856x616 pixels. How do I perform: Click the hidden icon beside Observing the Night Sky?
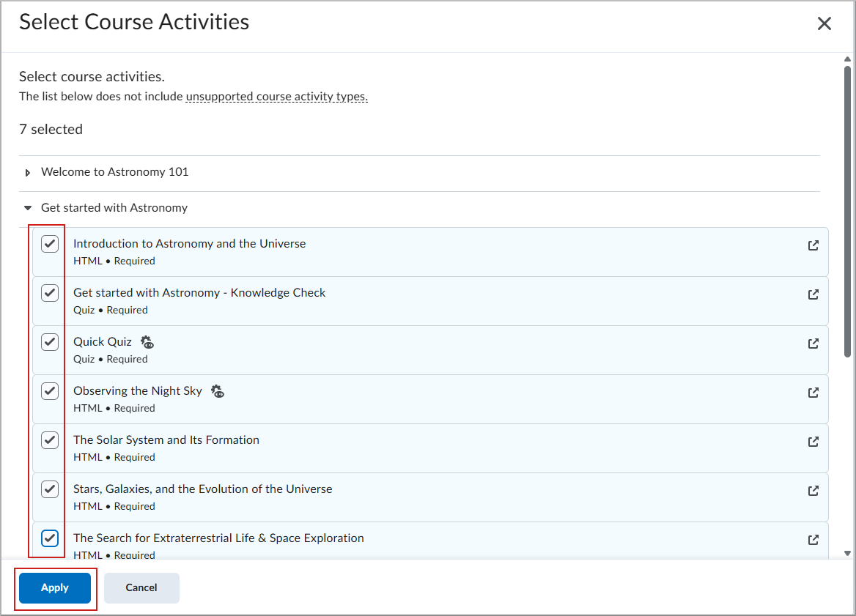(217, 391)
